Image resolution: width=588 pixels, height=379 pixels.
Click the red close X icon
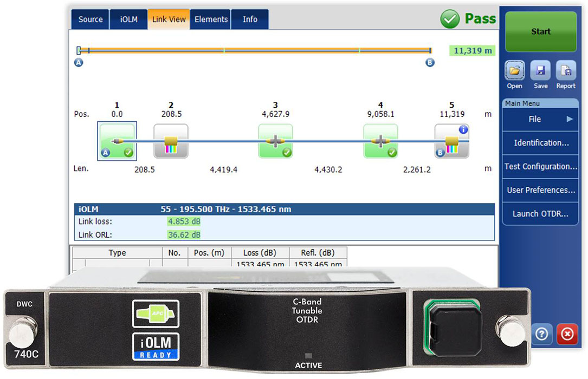(567, 334)
